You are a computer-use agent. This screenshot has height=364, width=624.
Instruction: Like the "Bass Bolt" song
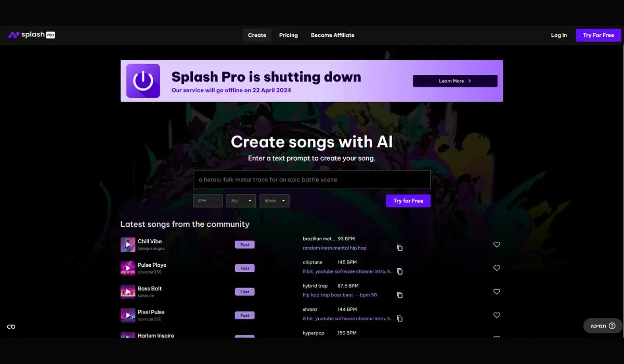click(497, 292)
